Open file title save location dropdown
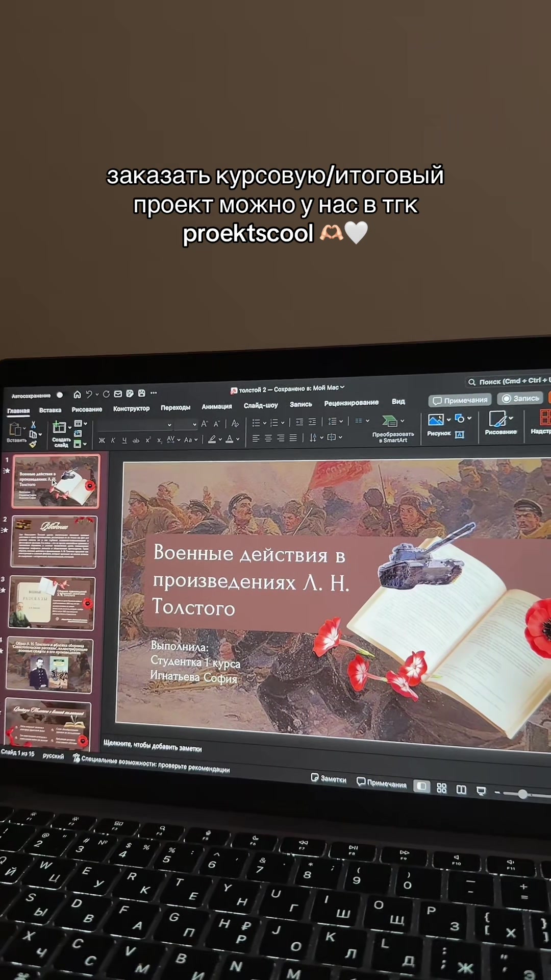The width and height of the screenshot is (551, 980). click(x=342, y=387)
